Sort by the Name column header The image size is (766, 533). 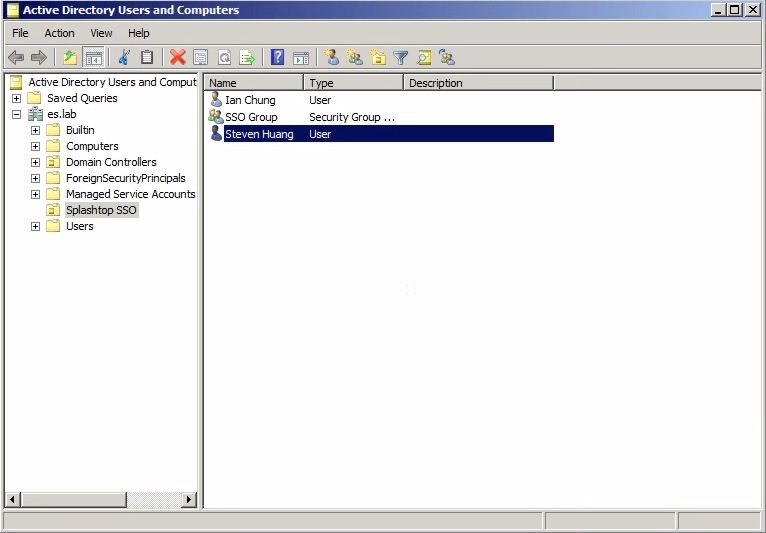point(254,83)
